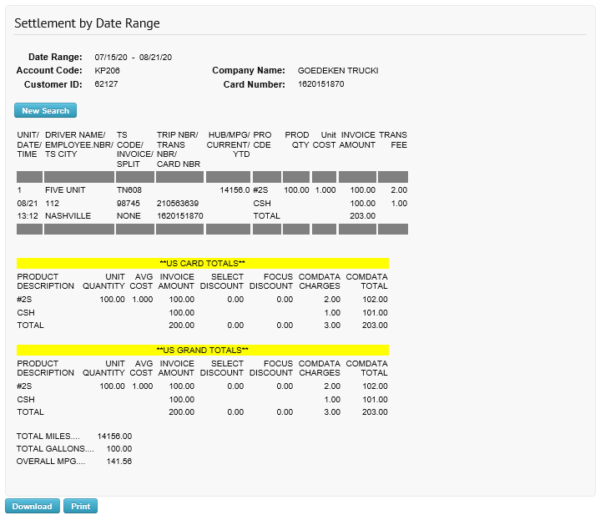Select company name GOEDEKEN TRUCKI

pos(338,71)
